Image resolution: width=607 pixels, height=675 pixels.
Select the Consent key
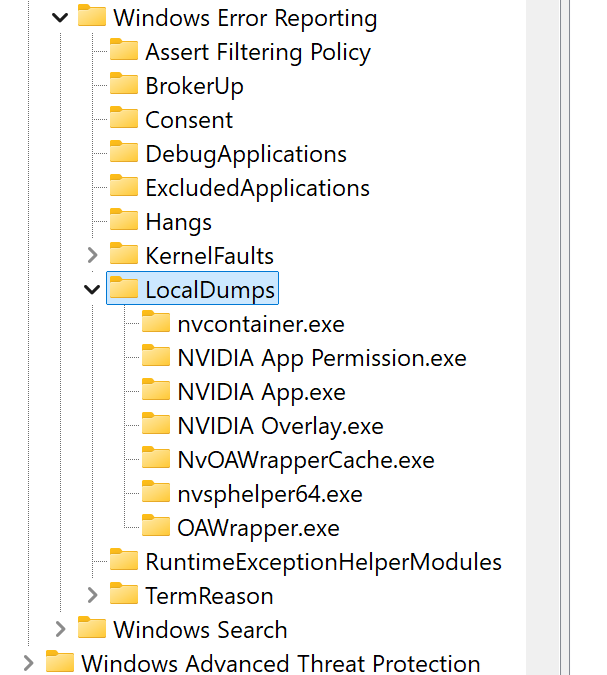click(189, 120)
